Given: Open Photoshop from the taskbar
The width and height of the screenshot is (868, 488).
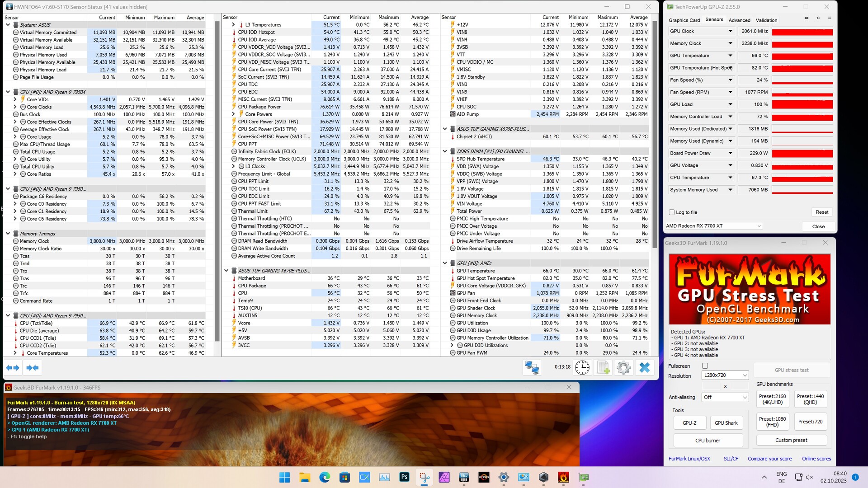Looking at the screenshot, I should coord(404,477).
